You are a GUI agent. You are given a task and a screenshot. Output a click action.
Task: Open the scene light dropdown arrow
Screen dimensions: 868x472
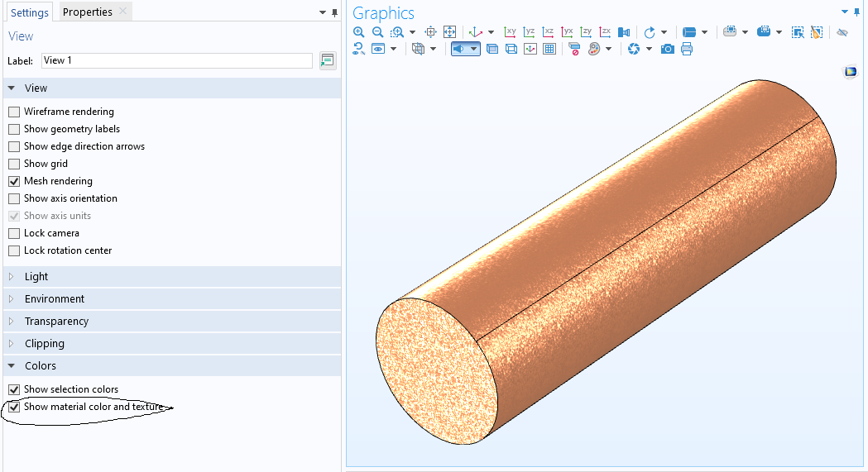coord(474,50)
